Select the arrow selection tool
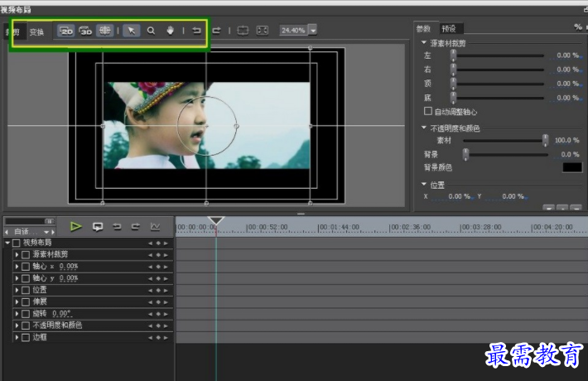Viewport: 588px width, 381px height. pos(131,31)
